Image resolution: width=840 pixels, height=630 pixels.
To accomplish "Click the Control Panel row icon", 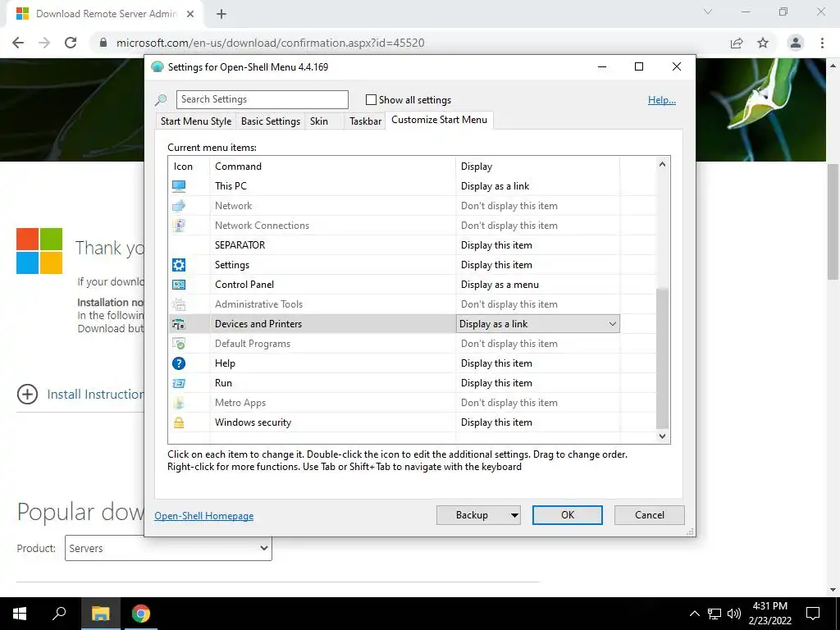I will pos(179,285).
